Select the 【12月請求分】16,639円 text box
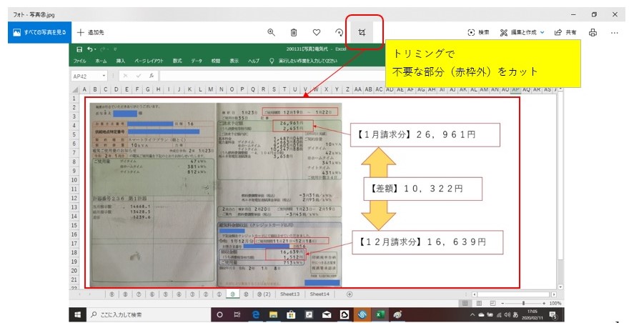 coord(427,242)
